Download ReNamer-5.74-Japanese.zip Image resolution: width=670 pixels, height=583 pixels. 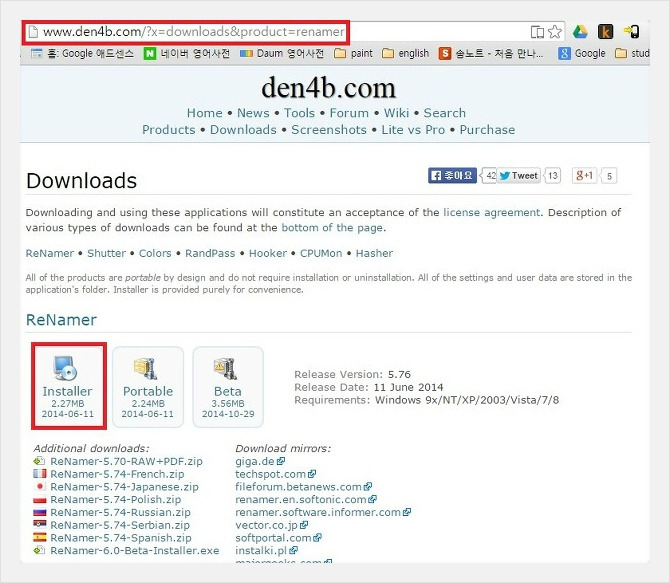point(124,487)
